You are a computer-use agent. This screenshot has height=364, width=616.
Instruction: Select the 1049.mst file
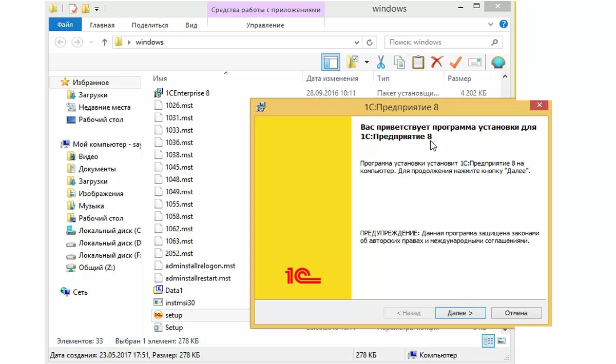click(174, 192)
